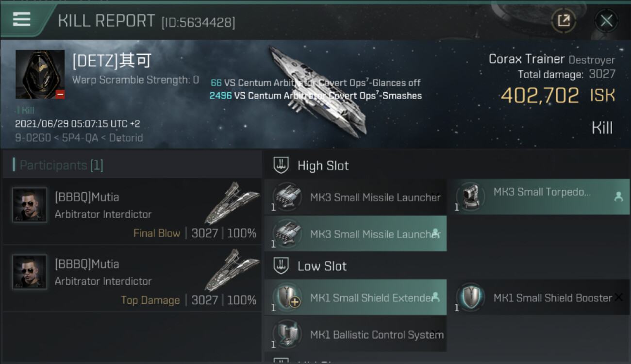Click the Corax Trainer ship name
The image size is (631, 364).
pos(526,59)
